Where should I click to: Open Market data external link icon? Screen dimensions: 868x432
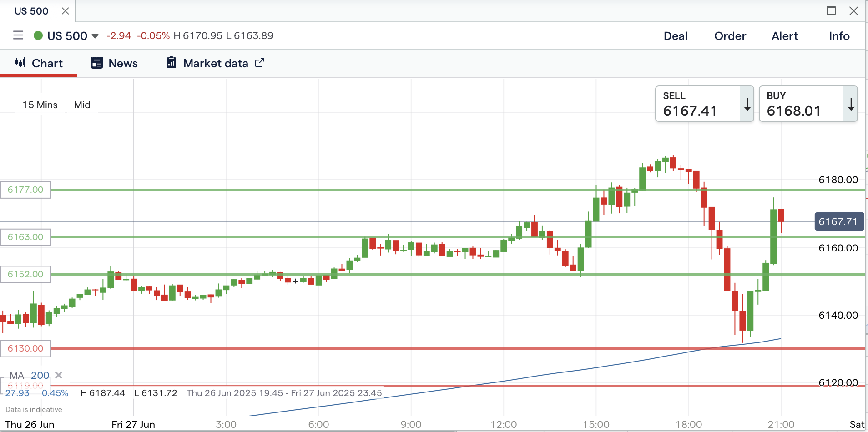pos(259,63)
